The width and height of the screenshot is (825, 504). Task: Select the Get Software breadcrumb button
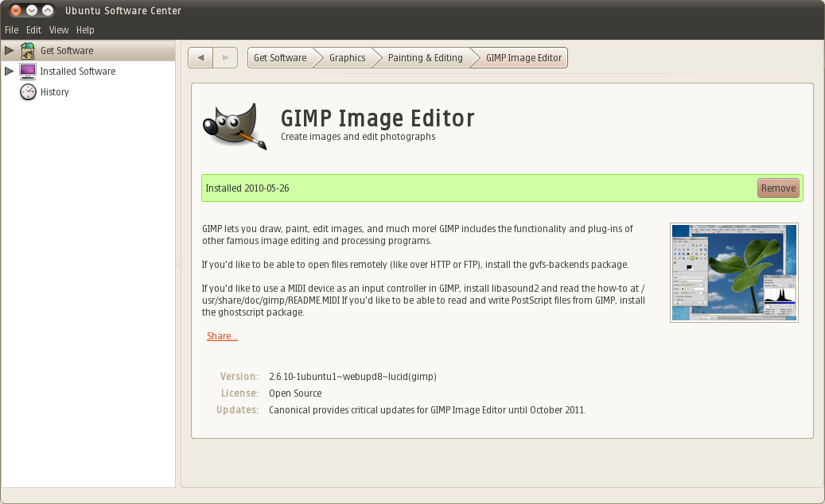(x=280, y=57)
